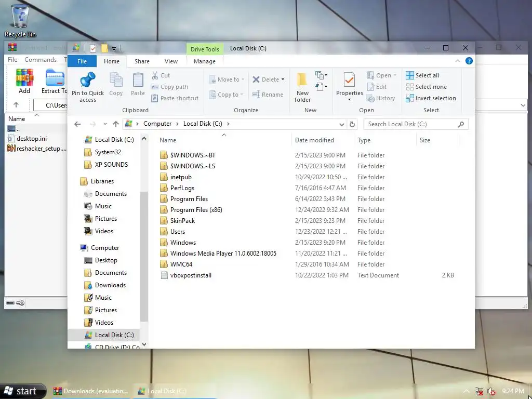
Task: Select the inetpub folder
Action: pyautogui.click(x=181, y=177)
